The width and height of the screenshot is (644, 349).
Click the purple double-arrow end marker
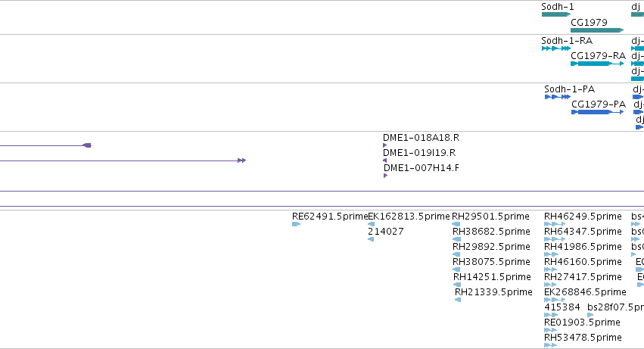click(x=242, y=160)
